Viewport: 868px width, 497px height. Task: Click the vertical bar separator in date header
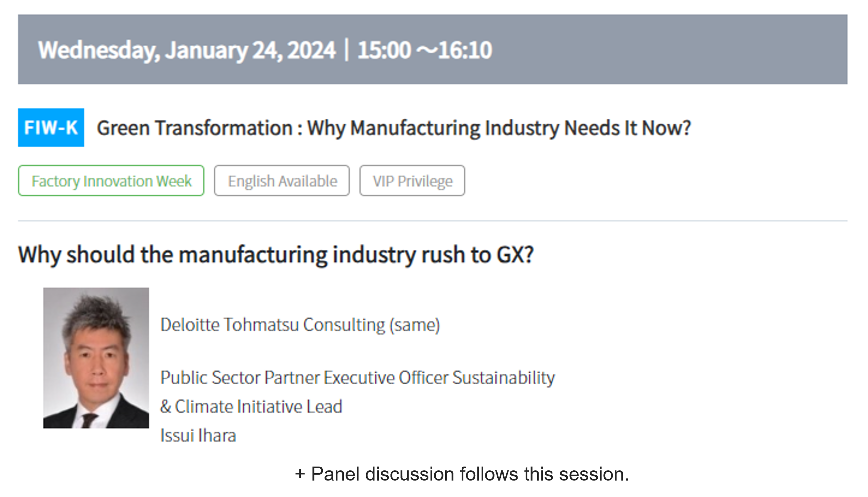click(347, 50)
